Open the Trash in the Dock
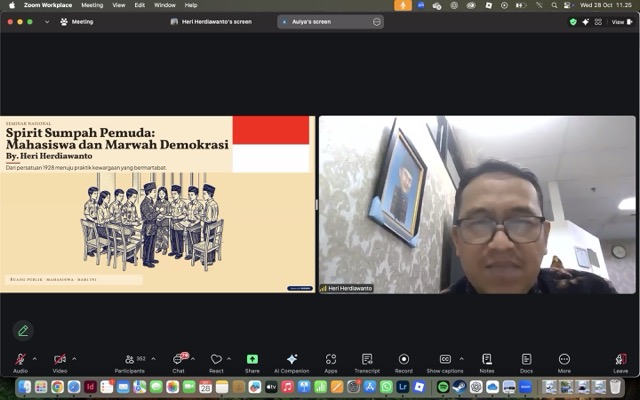640x400 pixels. 616,386
